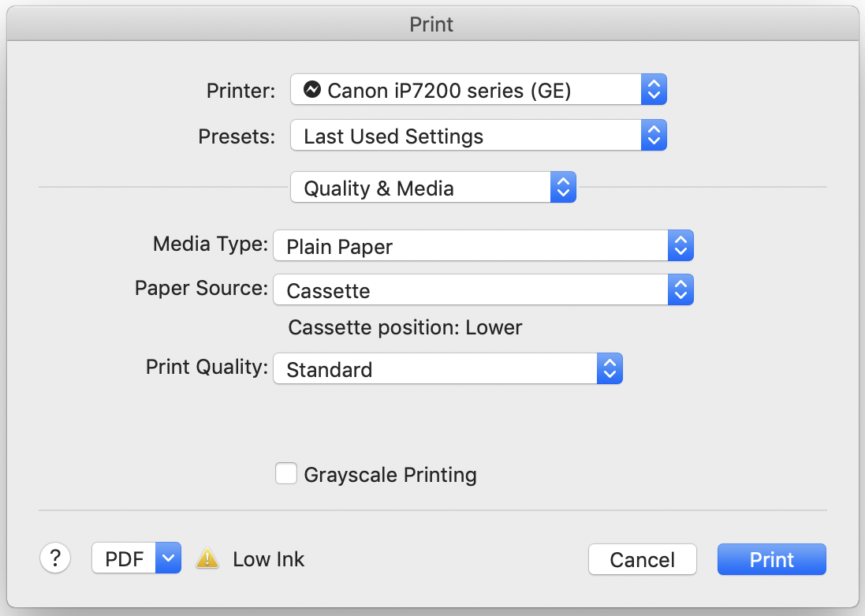Expand the PDF options arrow
Screen dimensions: 865x616
coord(168,558)
